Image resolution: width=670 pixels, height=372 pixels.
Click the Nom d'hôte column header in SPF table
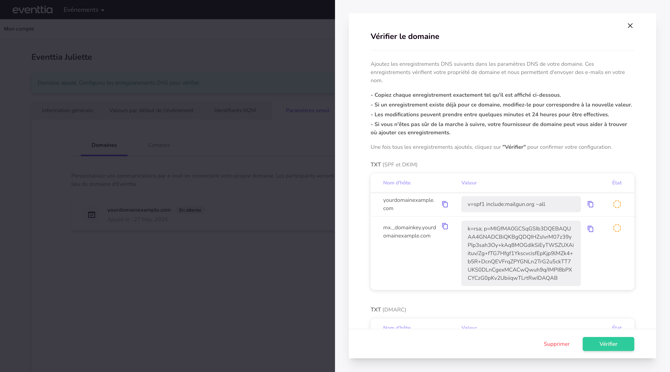point(397,183)
